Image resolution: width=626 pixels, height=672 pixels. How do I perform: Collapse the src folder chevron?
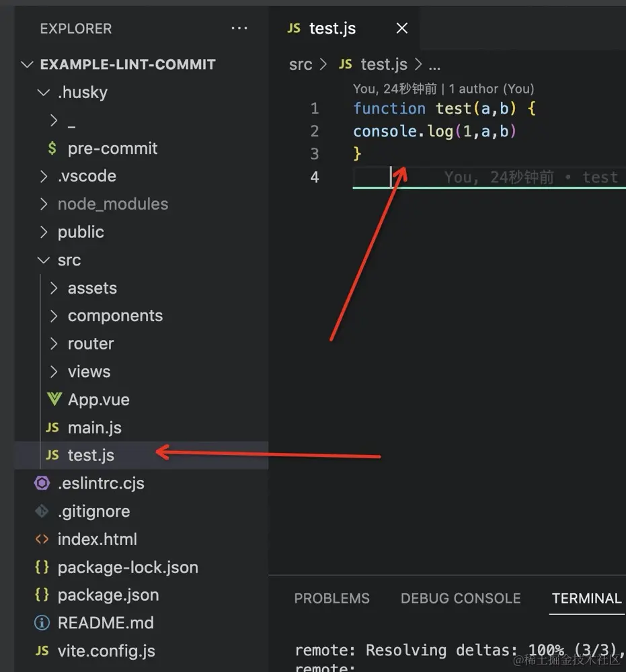tap(43, 260)
